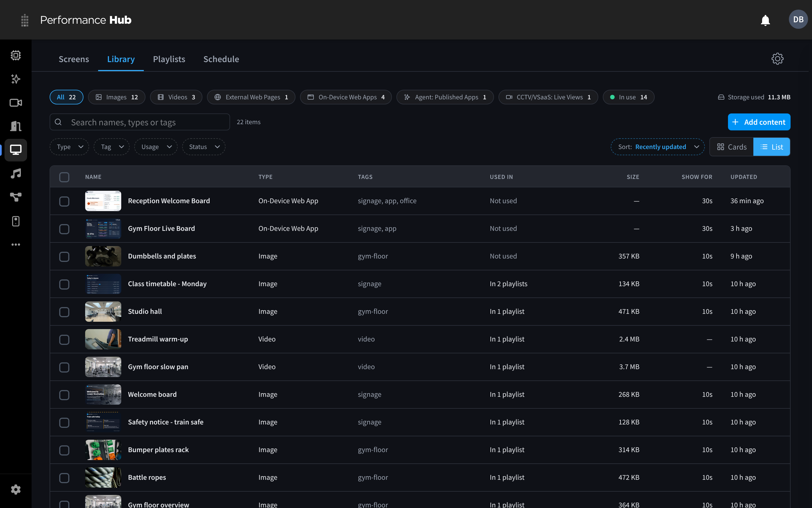Open the music note sidebar icon
Viewport: 812px width, 508px height.
(x=16, y=174)
